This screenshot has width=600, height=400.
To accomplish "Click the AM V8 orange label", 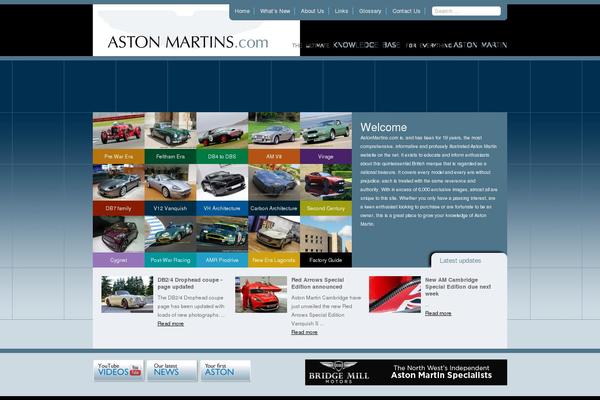I will click(x=274, y=157).
